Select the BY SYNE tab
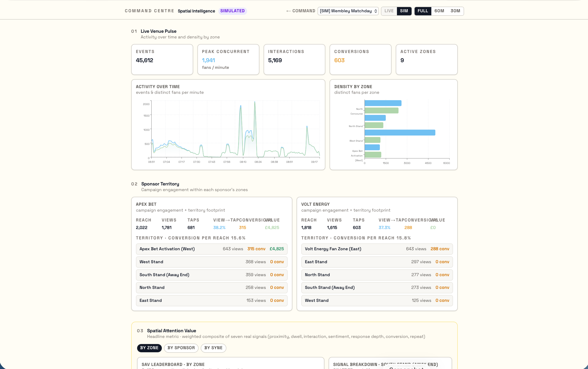 click(213, 348)
